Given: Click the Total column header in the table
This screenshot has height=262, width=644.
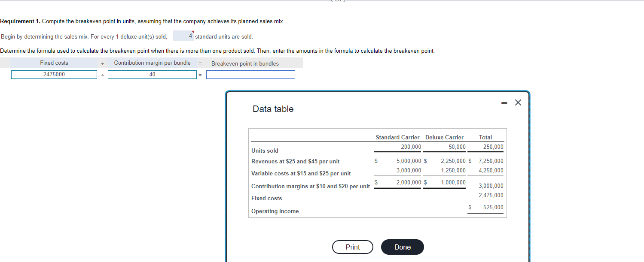Looking at the screenshot, I should (485, 137).
